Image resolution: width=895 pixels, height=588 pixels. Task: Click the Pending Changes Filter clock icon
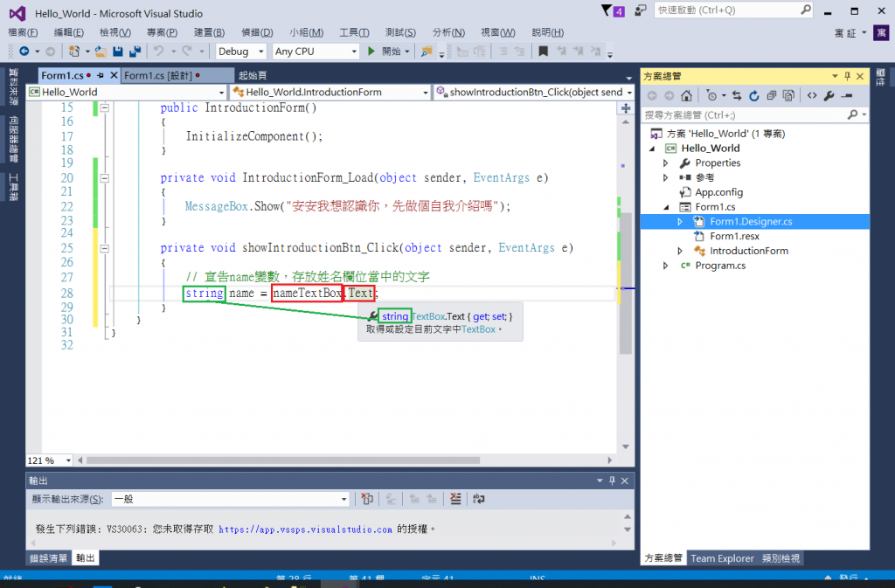pos(711,95)
